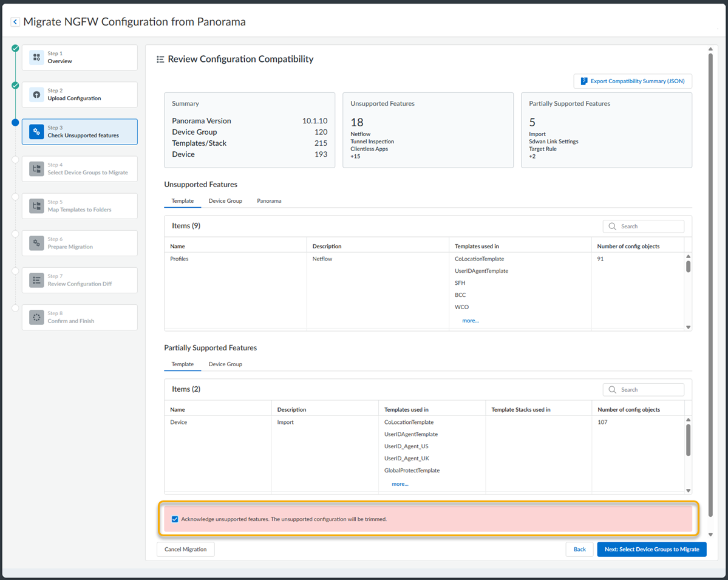Open the Panorama tab in Unsupported Features

click(269, 201)
